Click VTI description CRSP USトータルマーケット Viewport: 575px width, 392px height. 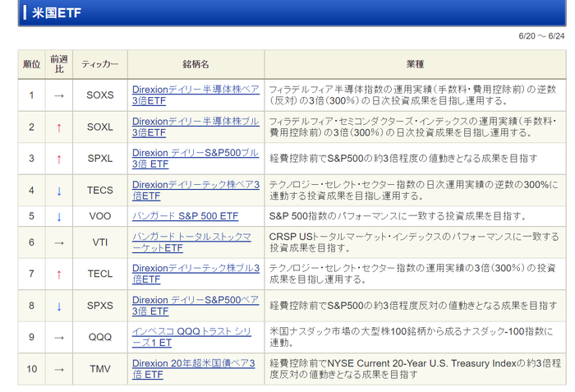pos(414,242)
